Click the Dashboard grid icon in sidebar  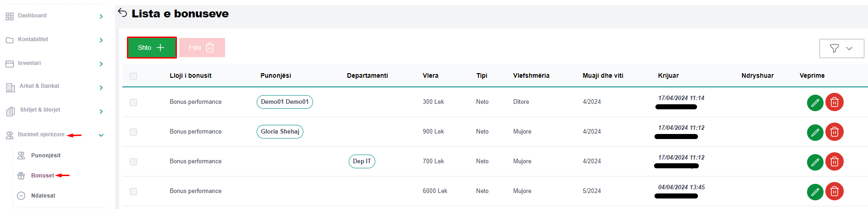click(10, 16)
